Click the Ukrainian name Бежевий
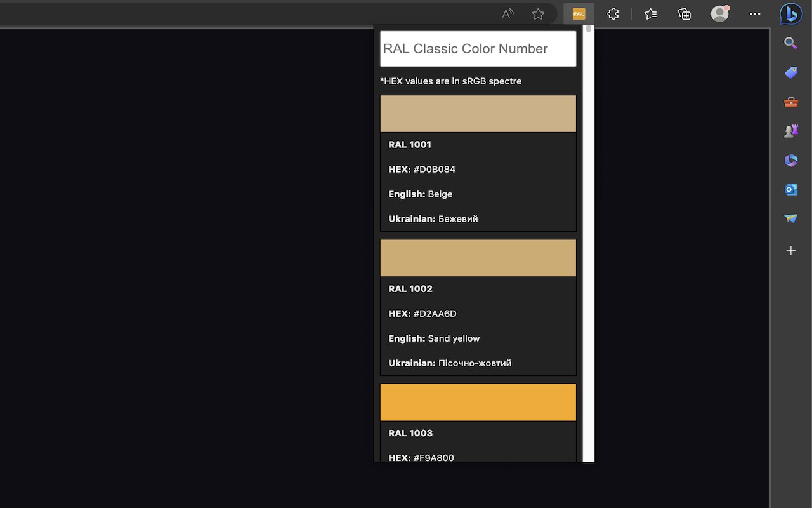The width and height of the screenshot is (812, 508). (x=458, y=219)
